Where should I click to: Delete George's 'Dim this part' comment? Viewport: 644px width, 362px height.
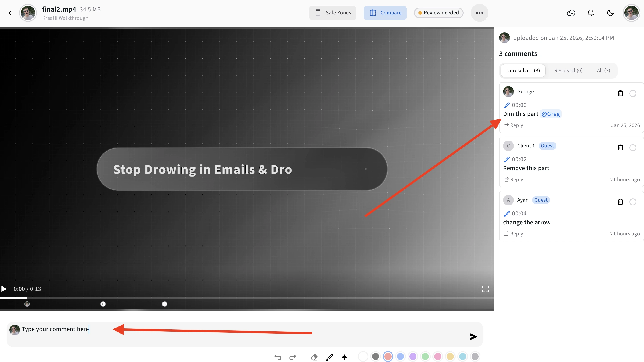pyautogui.click(x=620, y=93)
